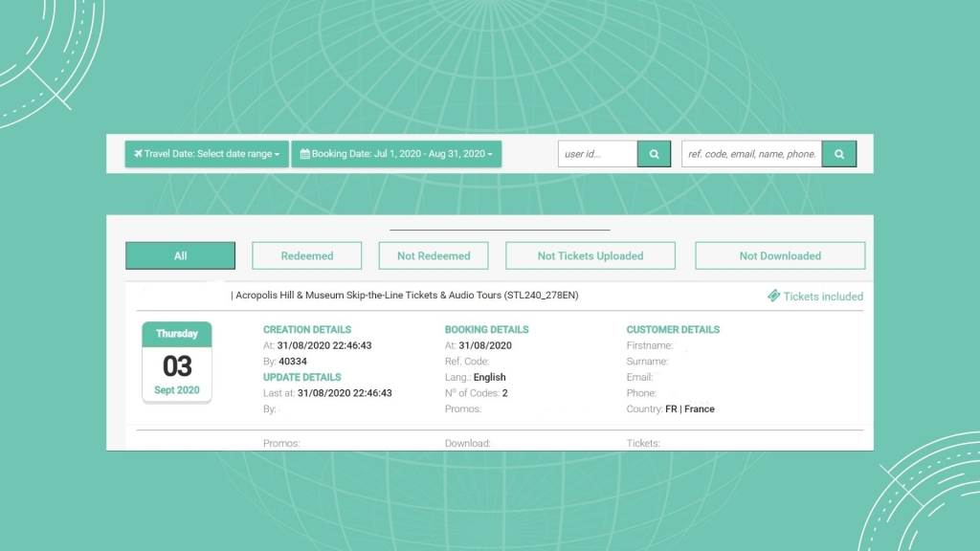Click the language value English

tap(489, 377)
